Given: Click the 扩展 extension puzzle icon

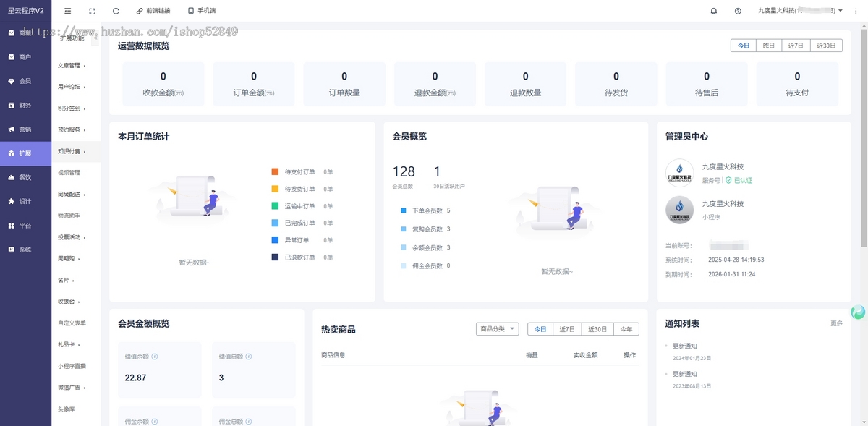Looking at the screenshot, I should 12,153.
